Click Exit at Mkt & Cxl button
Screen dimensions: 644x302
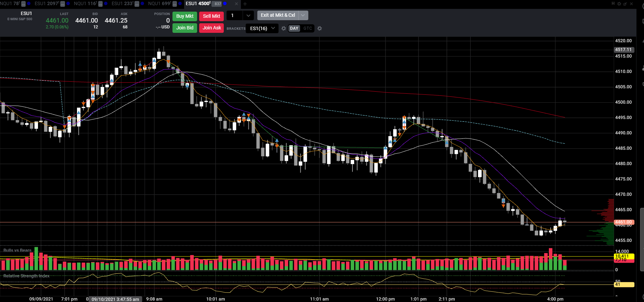coord(278,15)
